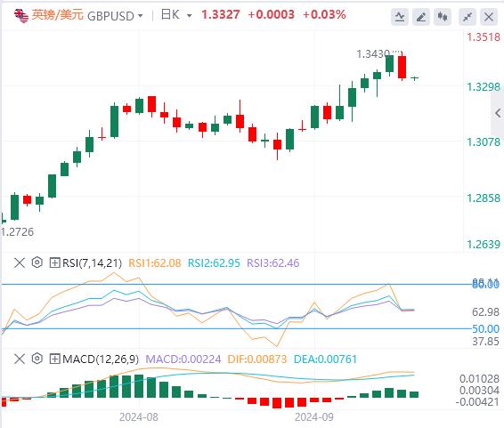Viewport: 504px width, 428px height.
Task: Click the DEA:0.00761 value
Action: 325,359
